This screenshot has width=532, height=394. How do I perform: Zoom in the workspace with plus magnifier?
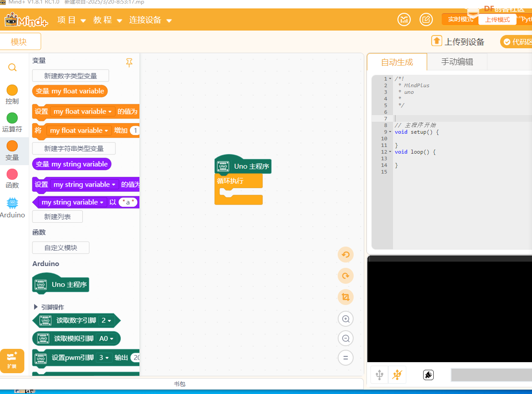pyautogui.click(x=346, y=319)
